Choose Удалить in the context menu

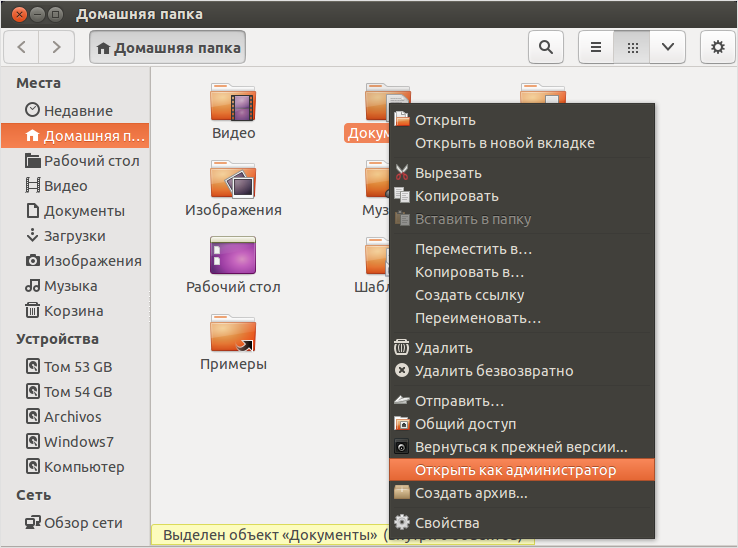coord(522,348)
